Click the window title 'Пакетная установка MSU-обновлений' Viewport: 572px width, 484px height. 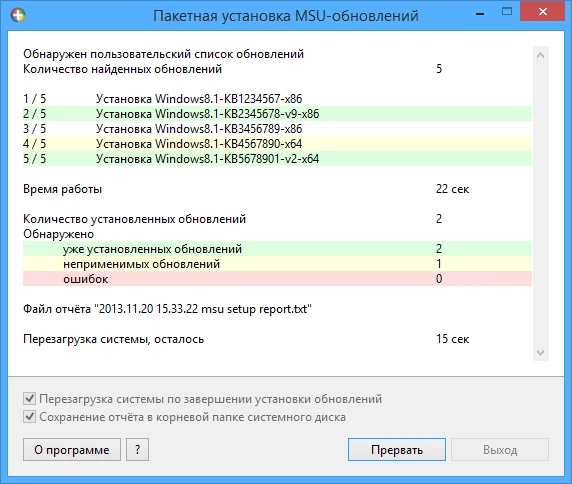(x=286, y=16)
